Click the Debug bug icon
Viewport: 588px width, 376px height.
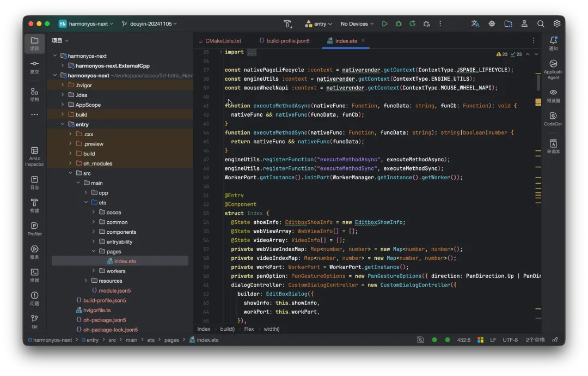coord(399,24)
